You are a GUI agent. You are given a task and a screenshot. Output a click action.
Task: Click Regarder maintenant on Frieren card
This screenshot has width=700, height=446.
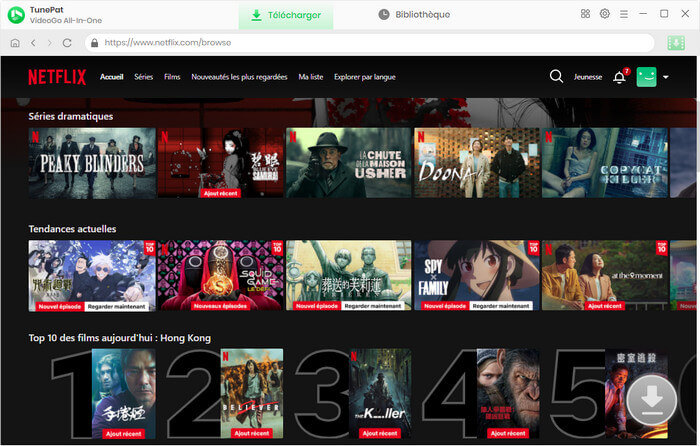373,306
